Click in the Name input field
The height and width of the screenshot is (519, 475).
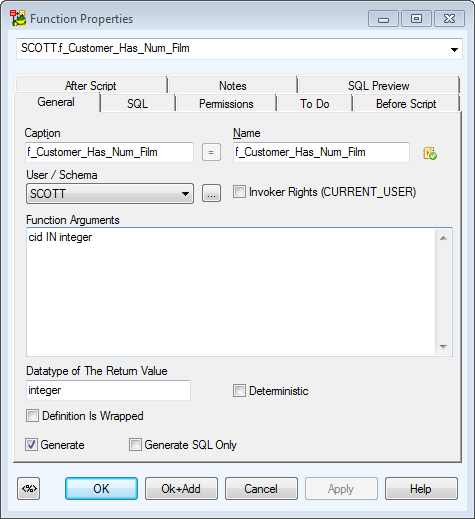coord(321,152)
